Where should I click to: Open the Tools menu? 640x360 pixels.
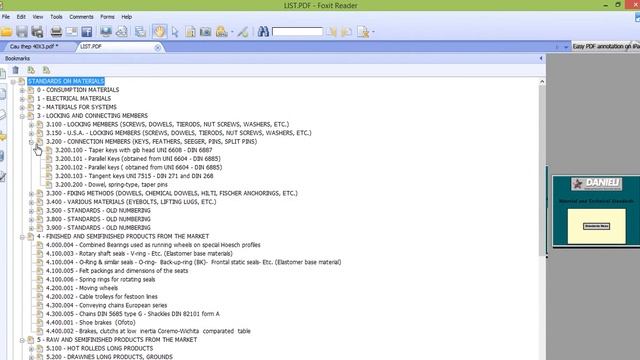(56, 17)
